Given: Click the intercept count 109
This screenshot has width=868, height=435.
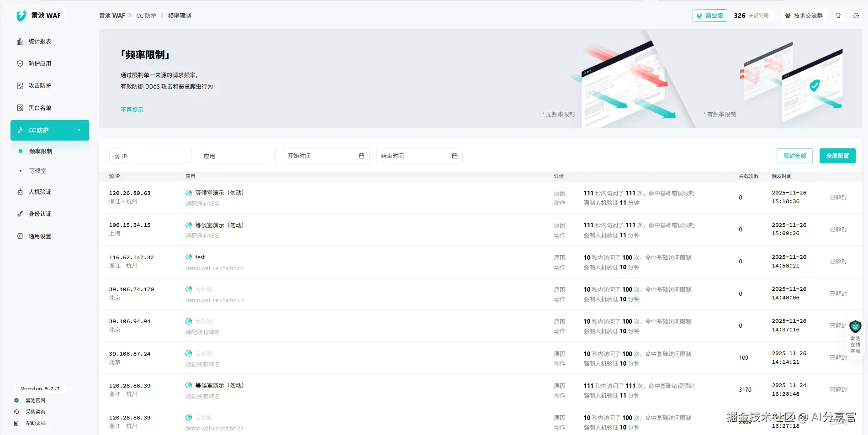Looking at the screenshot, I should pos(744,358).
